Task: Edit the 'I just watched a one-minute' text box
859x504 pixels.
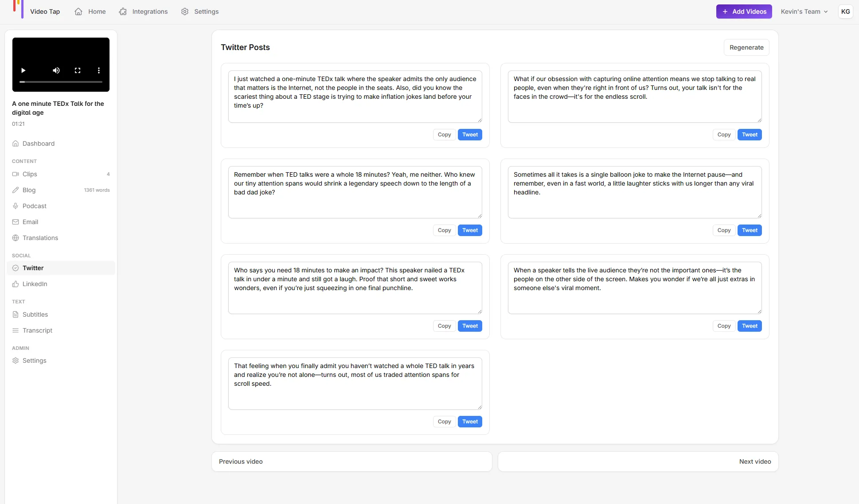Action: coord(355,97)
